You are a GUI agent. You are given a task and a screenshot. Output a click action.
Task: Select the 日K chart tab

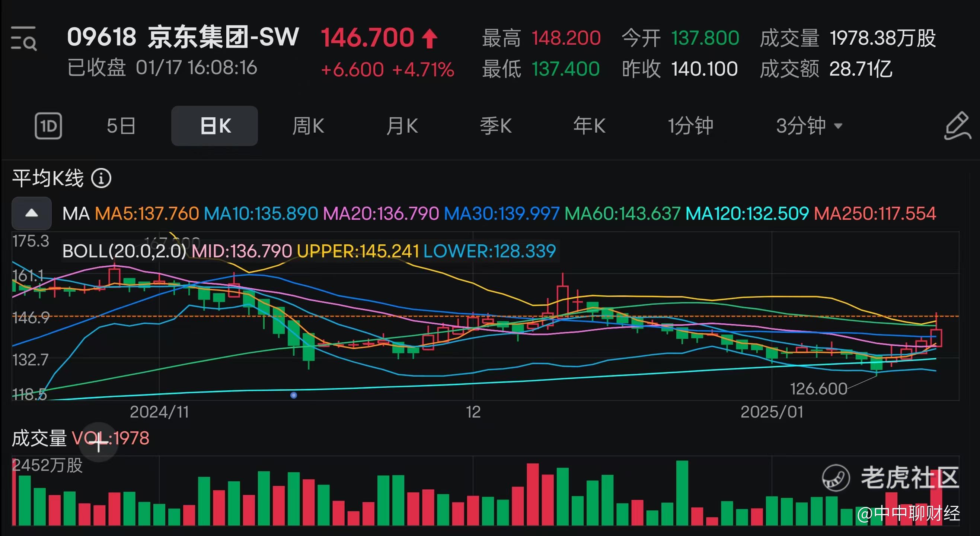click(x=214, y=126)
